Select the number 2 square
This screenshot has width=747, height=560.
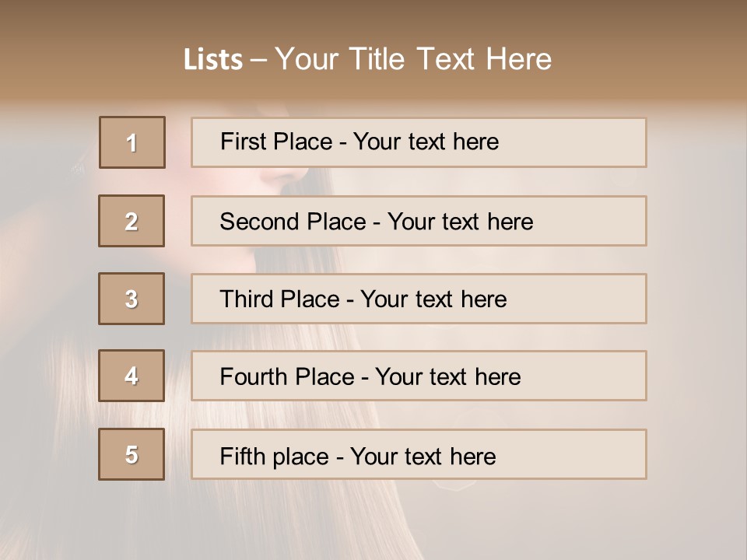pyautogui.click(x=132, y=221)
